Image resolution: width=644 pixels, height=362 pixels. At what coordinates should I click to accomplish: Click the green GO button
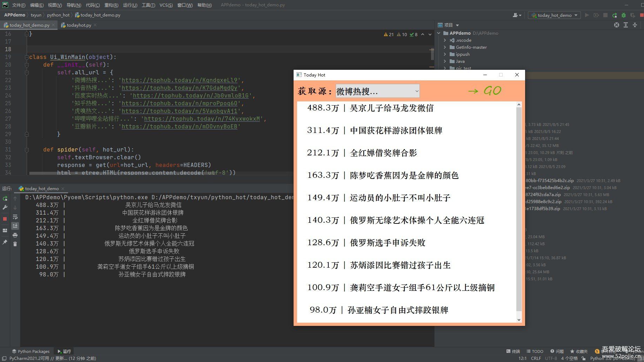point(485,91)
